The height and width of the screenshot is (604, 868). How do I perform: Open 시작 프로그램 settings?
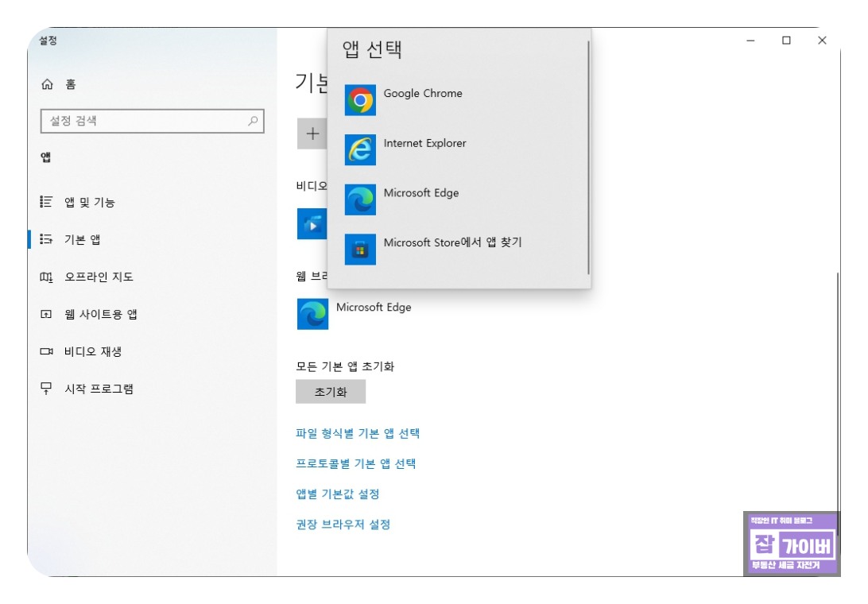click(x=99, y=389)
